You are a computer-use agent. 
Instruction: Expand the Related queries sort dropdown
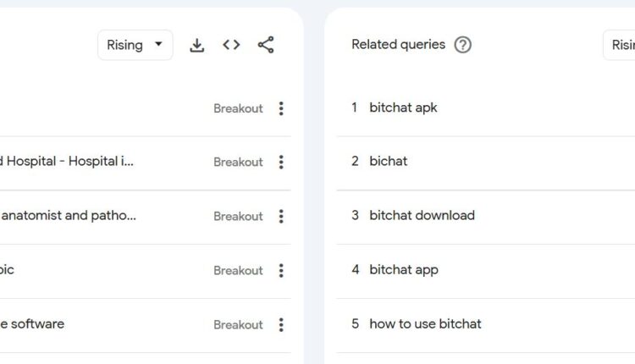[x=621, y=46]
